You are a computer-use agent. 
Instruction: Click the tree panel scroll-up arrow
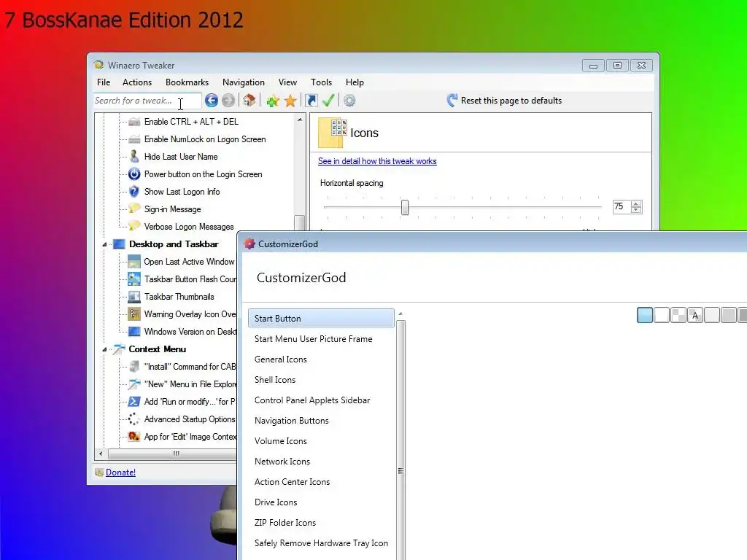click(300, 120)
